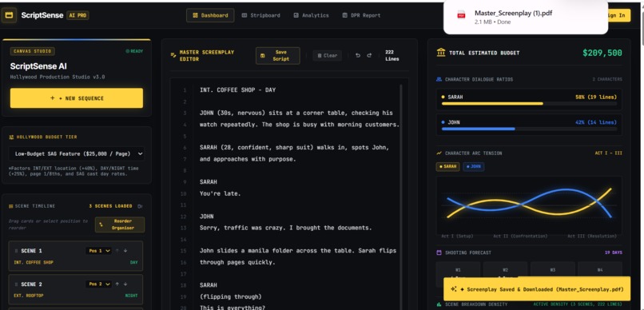Viewport: 644px width, 310px height.
Task: Undo the last editor change
Action: coord(358,55)
